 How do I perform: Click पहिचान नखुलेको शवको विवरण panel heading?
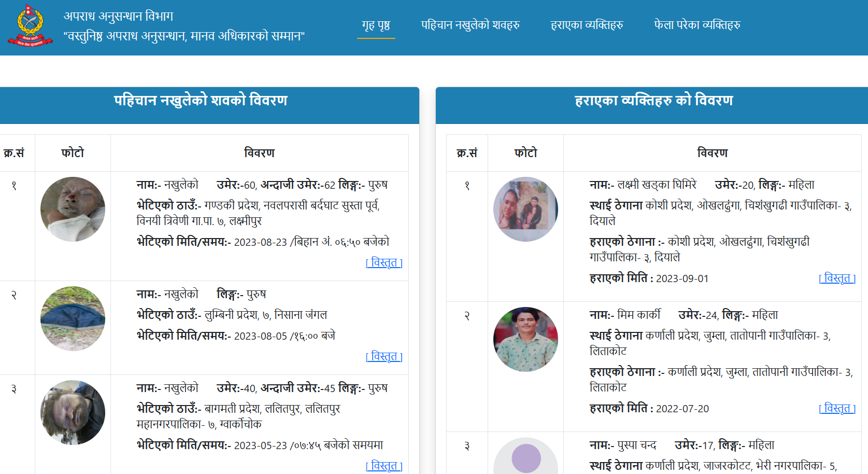(x=201, y=100)
